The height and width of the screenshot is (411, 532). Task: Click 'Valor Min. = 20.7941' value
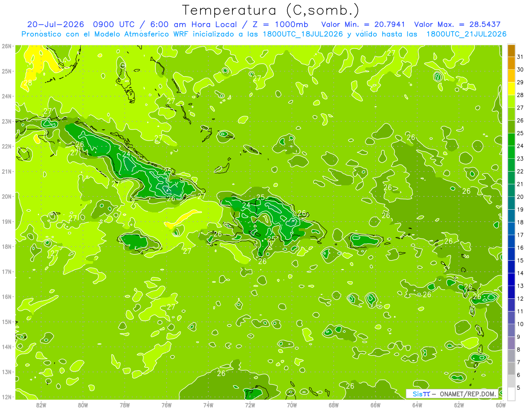click(x=364, y=24)
